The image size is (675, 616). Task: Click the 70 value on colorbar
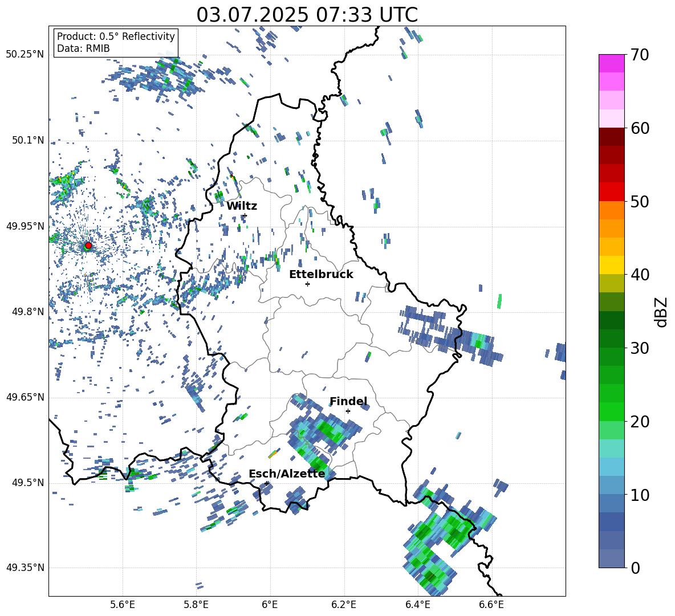click(640, 55)
